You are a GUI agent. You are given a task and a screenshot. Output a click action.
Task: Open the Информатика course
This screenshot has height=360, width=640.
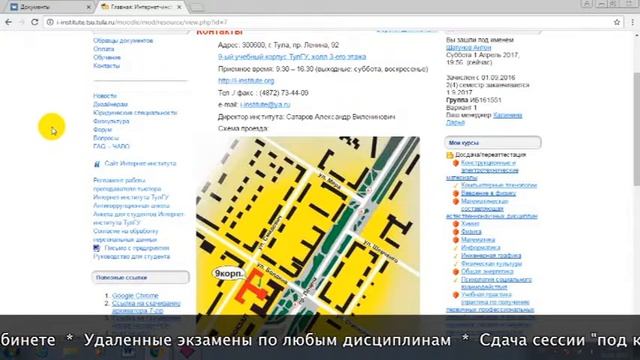click(x=480, y=248)
